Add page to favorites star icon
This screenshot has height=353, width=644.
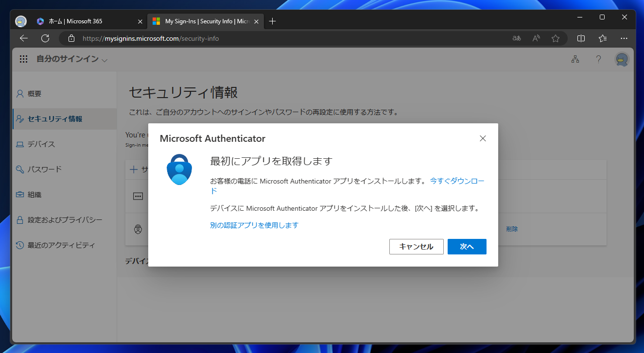pyautogui.click(x=556, y=38)
